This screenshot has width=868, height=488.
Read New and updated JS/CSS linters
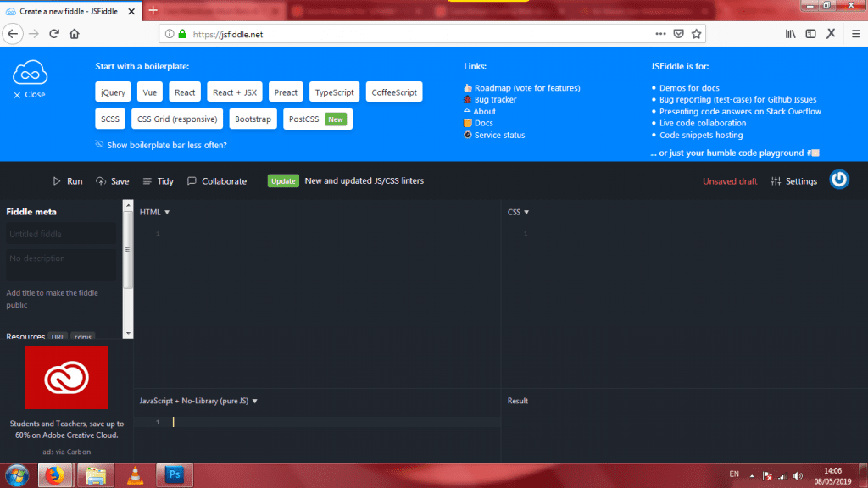click(364, 181)
